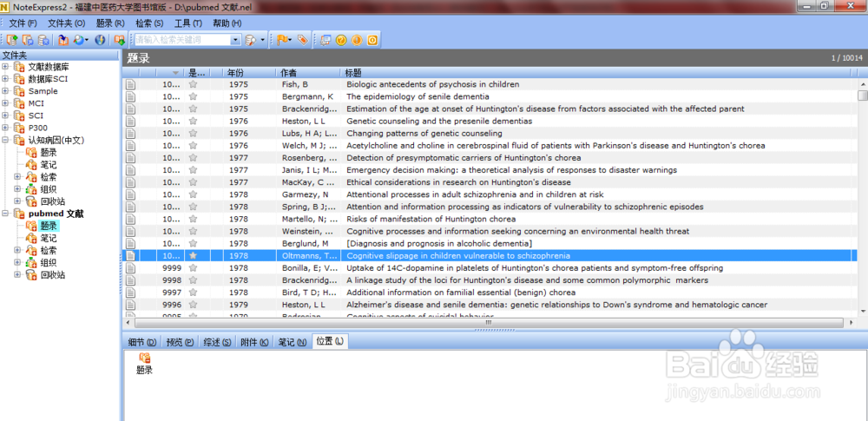Toggle star for Garmezy, N record

(193, 194)
